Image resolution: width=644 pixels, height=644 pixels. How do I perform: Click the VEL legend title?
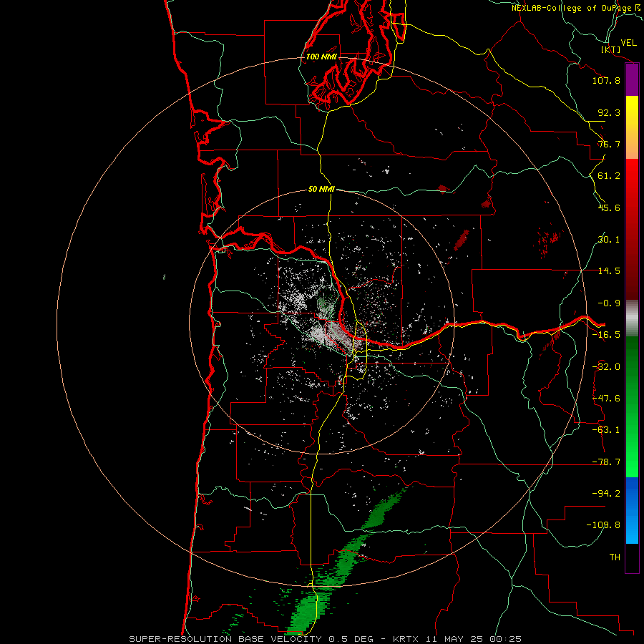point(629,43)
